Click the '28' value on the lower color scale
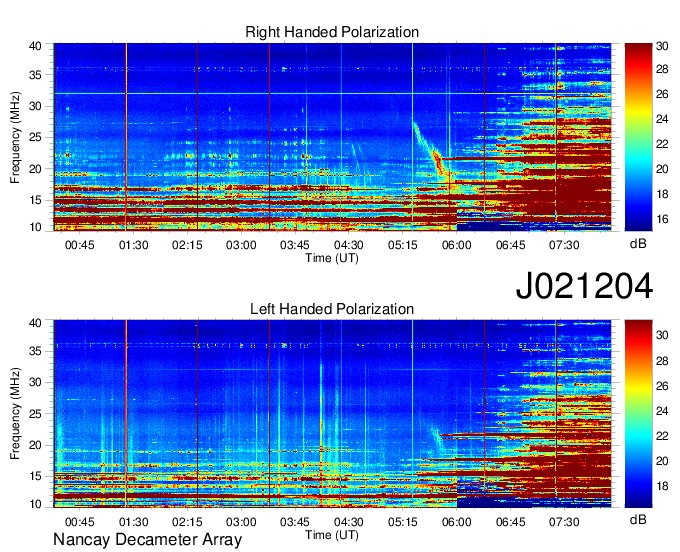 (x=662, y=361)
